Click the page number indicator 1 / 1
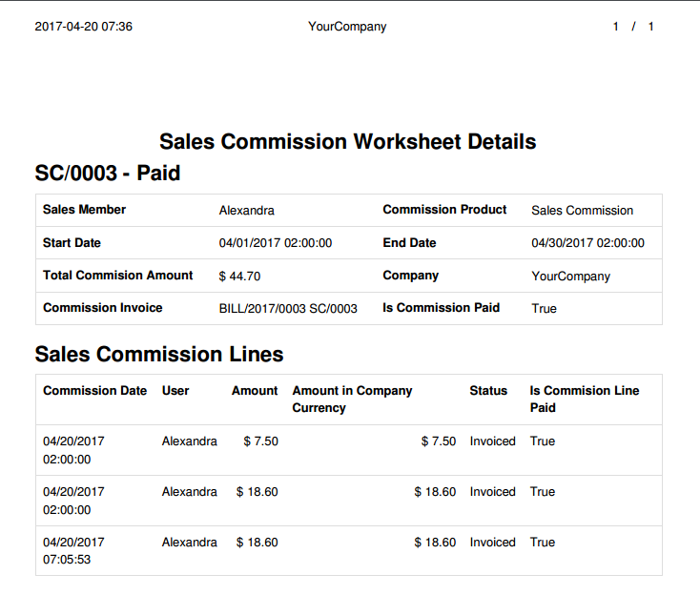700x595 pixels. pos(633,27)
